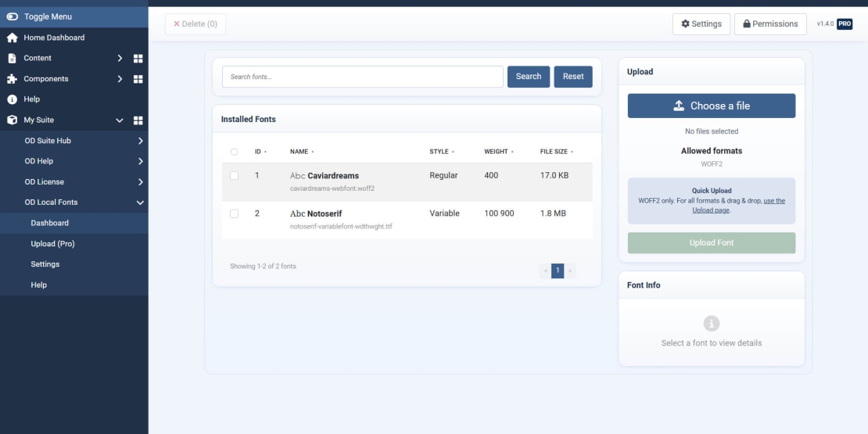This screenshot has height=434, width=868.
Task: Sort by WEIGHT column
Action: [x=500, y=152]
